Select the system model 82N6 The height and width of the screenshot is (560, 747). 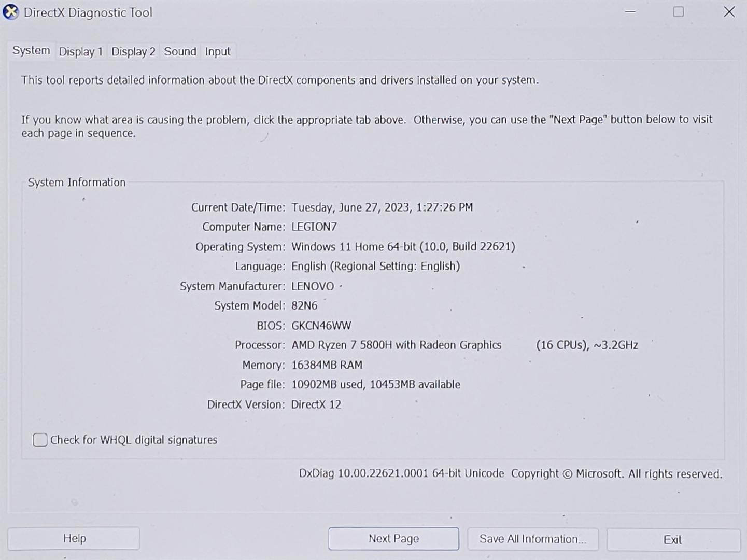304,306
